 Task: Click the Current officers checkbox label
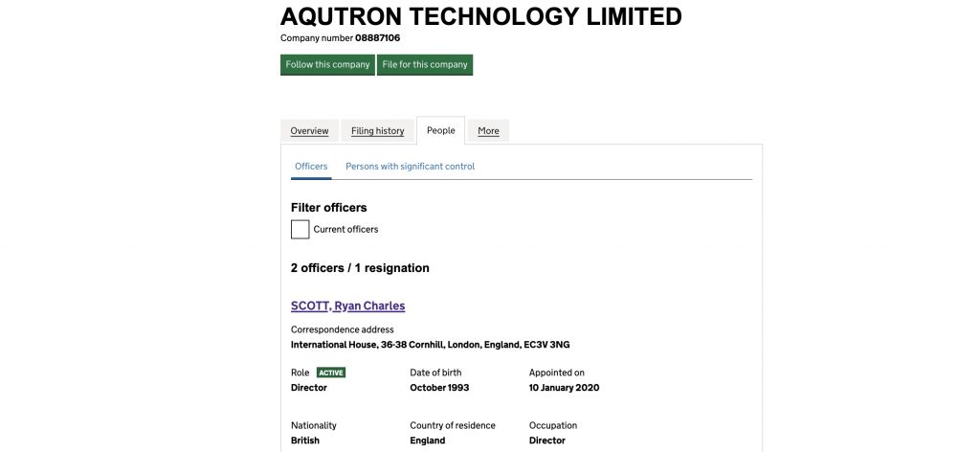pos(345,230)
